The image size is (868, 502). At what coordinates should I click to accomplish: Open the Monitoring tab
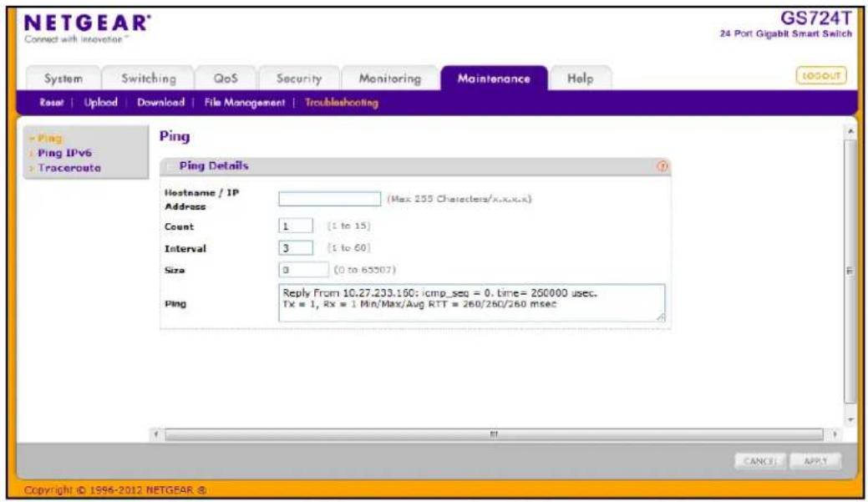(x=389, y=79)
